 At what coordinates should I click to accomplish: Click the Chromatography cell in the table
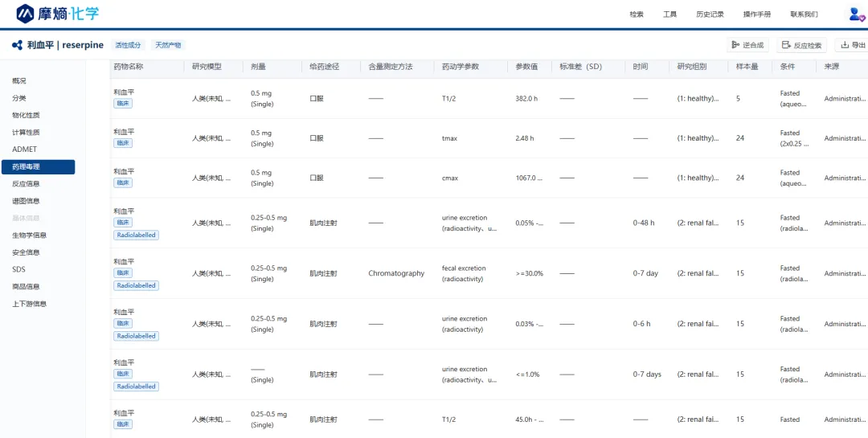coord(396,273)
